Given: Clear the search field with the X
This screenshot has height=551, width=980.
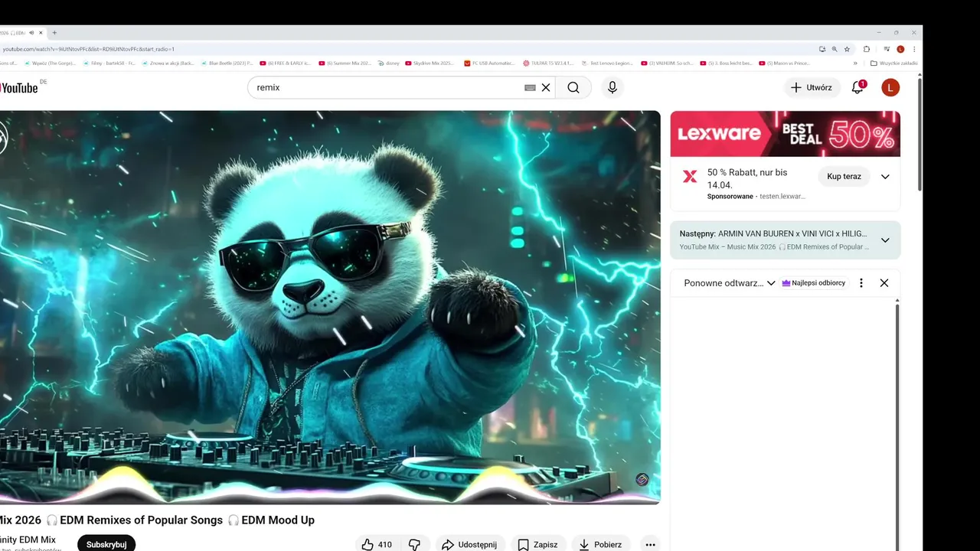Looking at the screenshot, I should click(x=546, y=87).
